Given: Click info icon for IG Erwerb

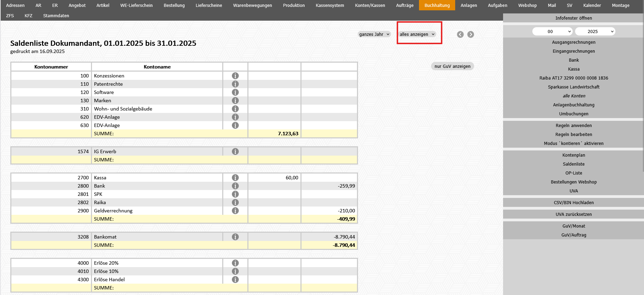Looking at the screenshot, I should 235,151.
